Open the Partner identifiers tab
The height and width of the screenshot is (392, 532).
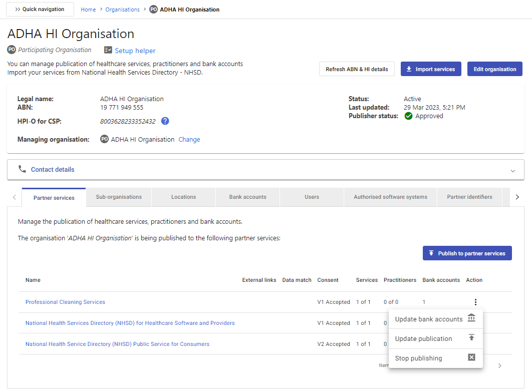[469, 197]
